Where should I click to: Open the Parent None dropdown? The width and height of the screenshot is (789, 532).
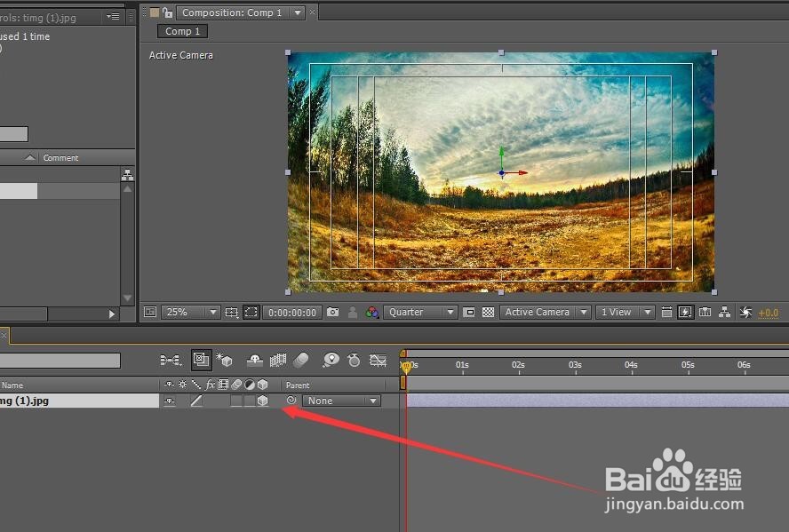[x=342, y=401]
